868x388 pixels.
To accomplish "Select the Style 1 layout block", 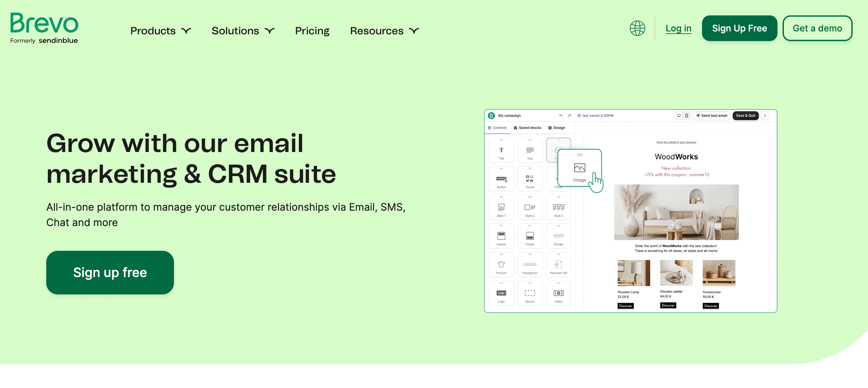I will [501, 207].
